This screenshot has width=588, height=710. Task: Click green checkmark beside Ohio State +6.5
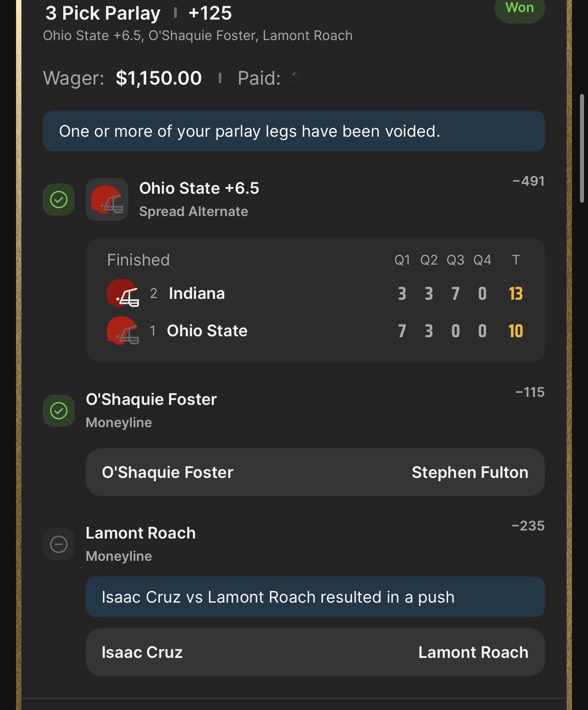click(59, 200)
